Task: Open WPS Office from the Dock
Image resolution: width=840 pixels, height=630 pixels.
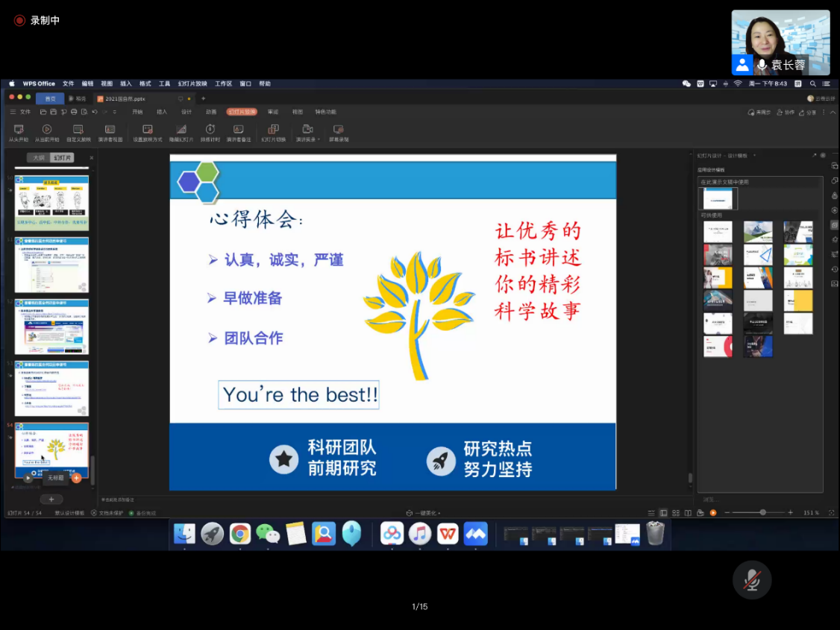Action: [x=448, y=534]
